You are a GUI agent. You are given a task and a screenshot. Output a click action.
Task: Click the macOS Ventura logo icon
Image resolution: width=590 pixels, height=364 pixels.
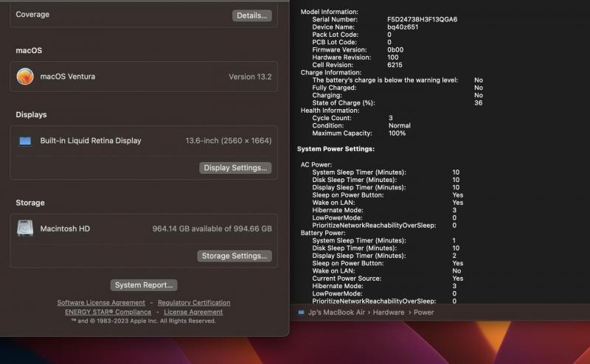[25, 76]
